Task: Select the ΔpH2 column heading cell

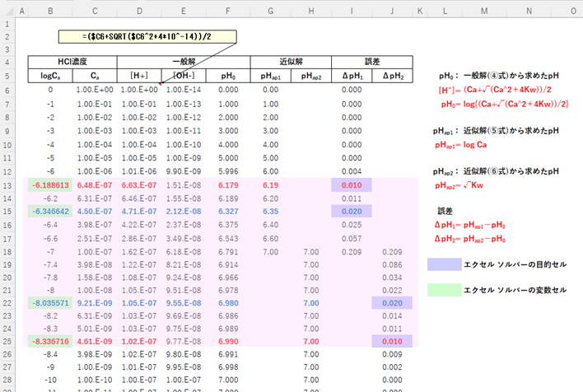Action: (392, 76)
